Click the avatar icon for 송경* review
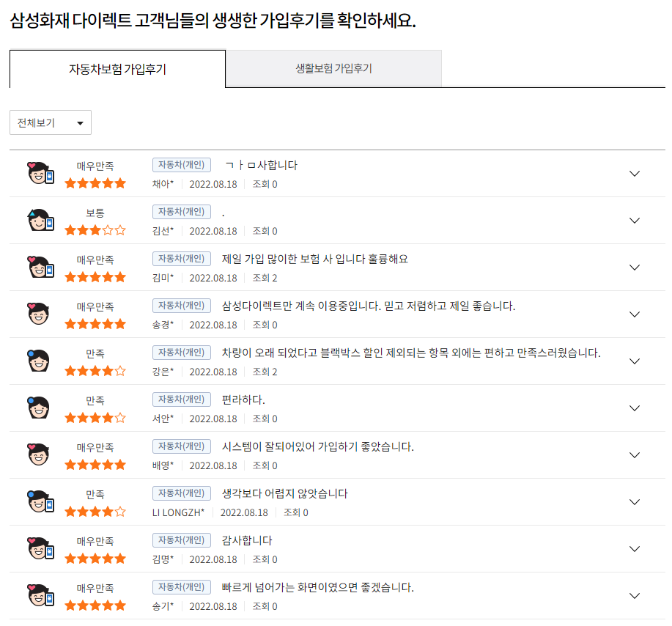This screenshot has height=626, width=672. pos(39,314)
